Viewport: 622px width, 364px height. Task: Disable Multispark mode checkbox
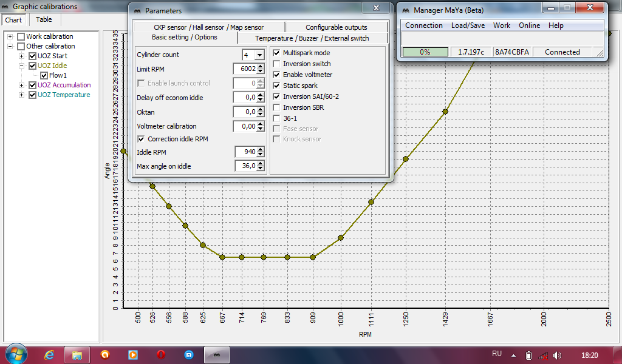click(277, 53)
